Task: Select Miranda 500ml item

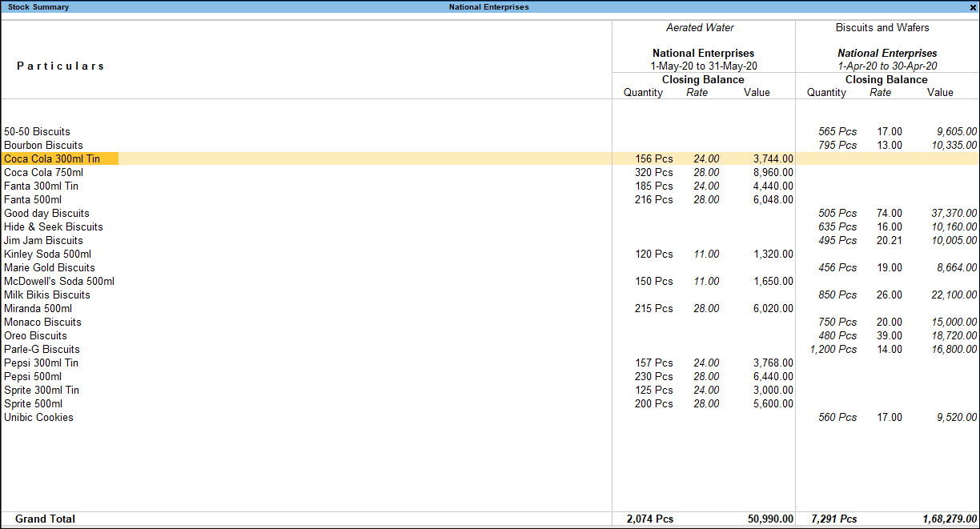Action: (38, 308)
